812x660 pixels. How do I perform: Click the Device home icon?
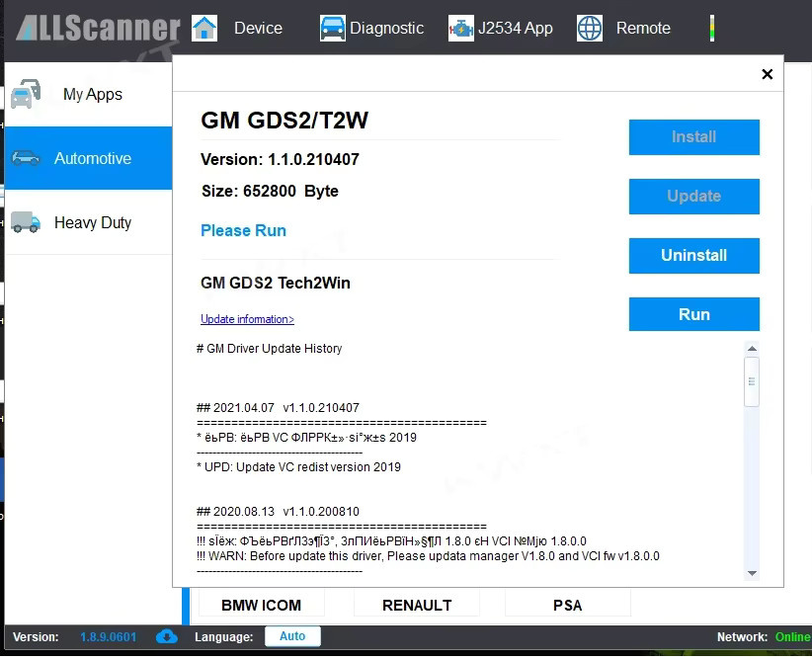(204, 28)
